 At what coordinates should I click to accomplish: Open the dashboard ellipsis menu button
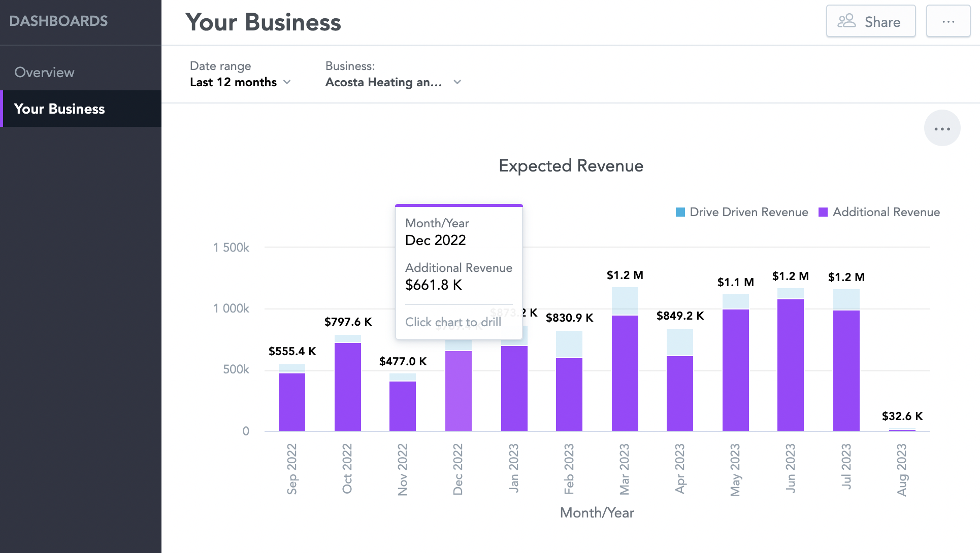[948, 21]
